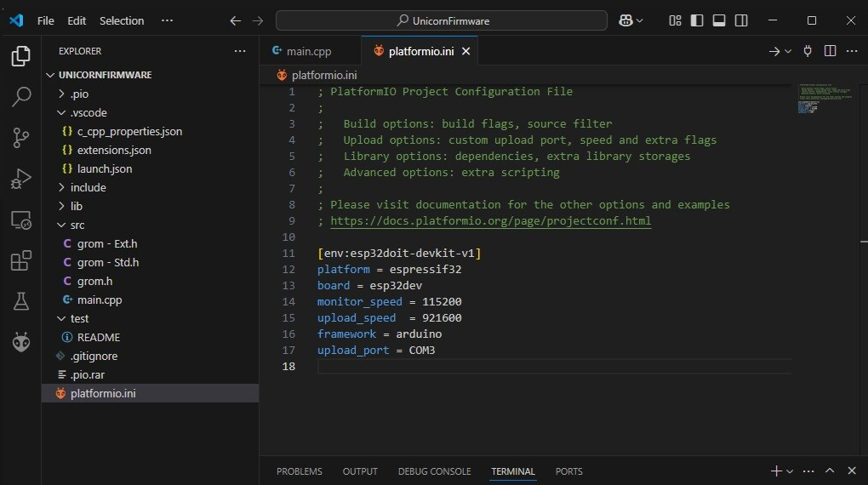Open the Explorer view in activity bar
The height and width of the screenshot is (485, 868).
[21, 56]
